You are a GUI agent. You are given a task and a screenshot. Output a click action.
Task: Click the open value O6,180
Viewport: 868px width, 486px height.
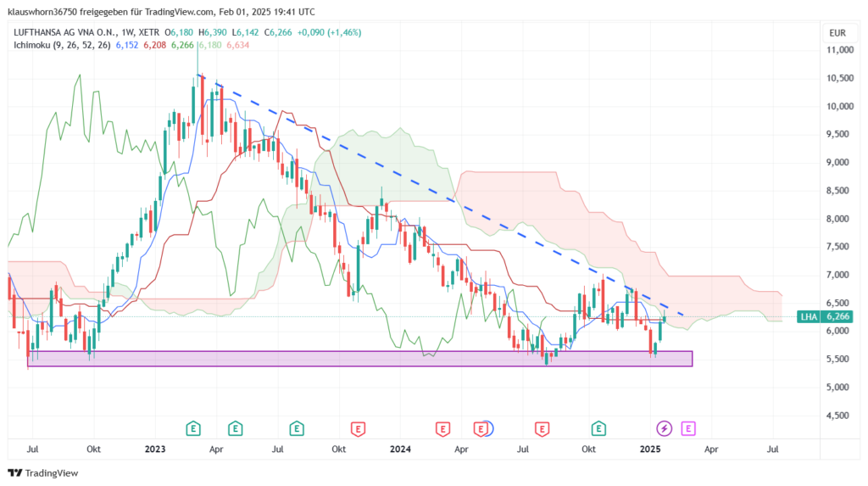click(x=180, y=33)
